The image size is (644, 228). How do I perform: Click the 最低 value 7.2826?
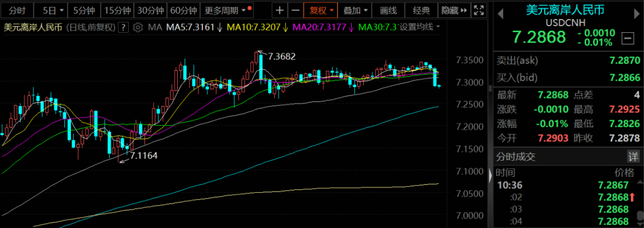pos(625,123)
